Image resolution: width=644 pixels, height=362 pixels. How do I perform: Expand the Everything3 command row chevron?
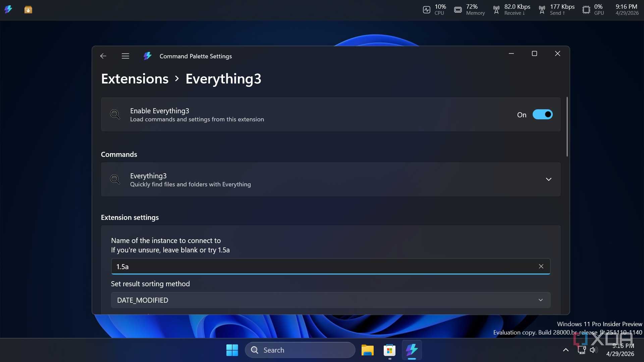548,179
